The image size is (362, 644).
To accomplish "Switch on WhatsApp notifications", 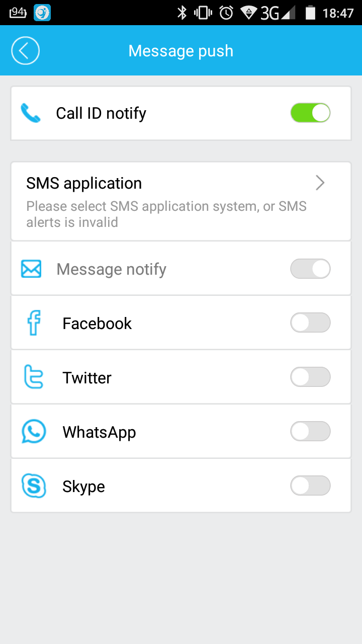I will coord(310,432).
